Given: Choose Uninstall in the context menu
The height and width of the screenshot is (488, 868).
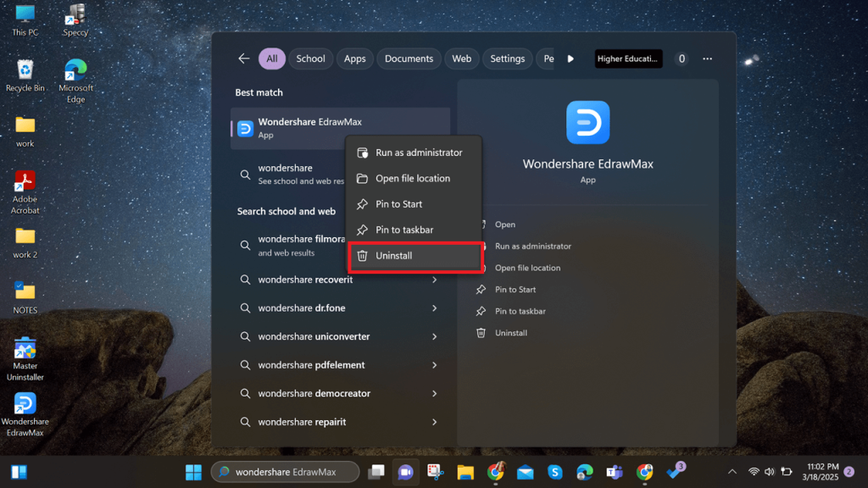Looking at the screenshot, I should [414, 256].
